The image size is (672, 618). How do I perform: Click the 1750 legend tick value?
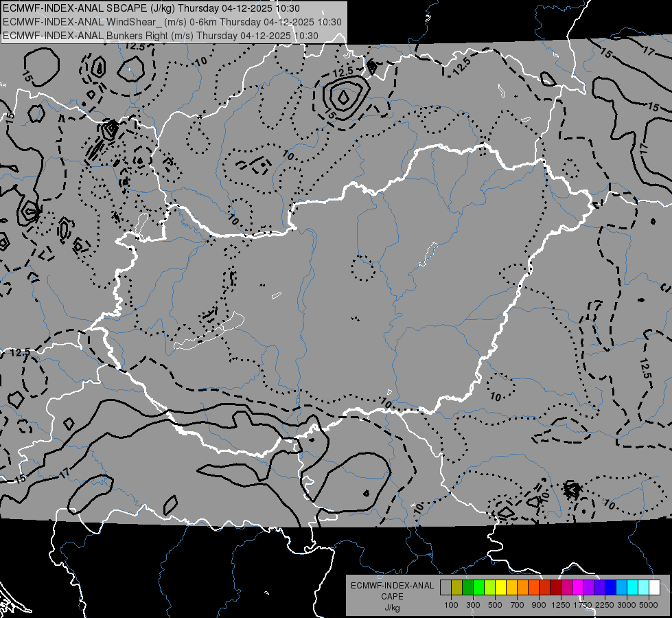583,605
